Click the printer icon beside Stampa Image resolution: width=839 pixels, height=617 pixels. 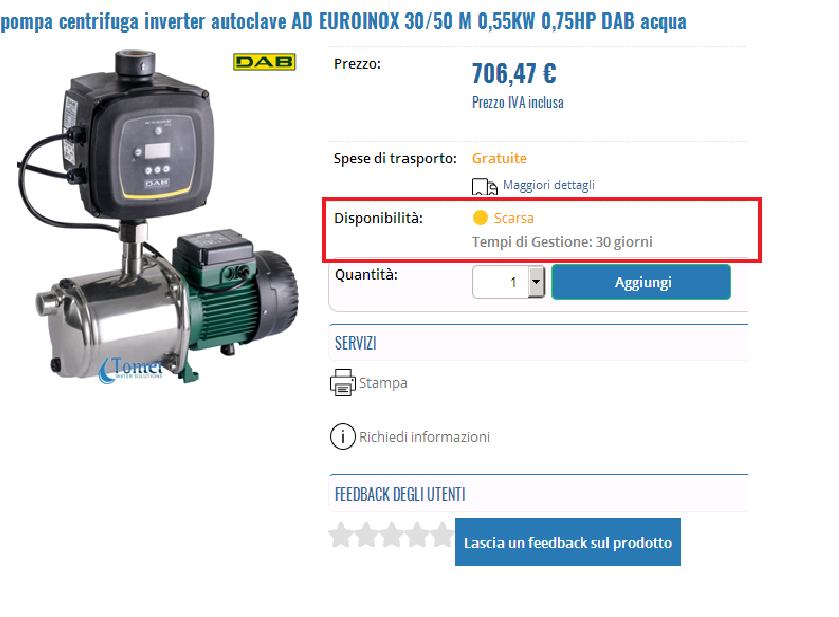(342, 383)
